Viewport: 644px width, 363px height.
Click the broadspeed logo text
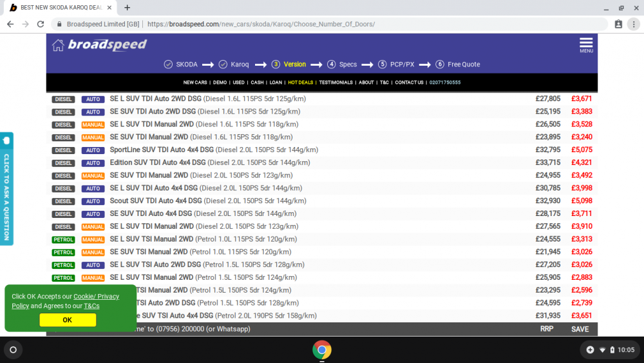click(107, 44)
